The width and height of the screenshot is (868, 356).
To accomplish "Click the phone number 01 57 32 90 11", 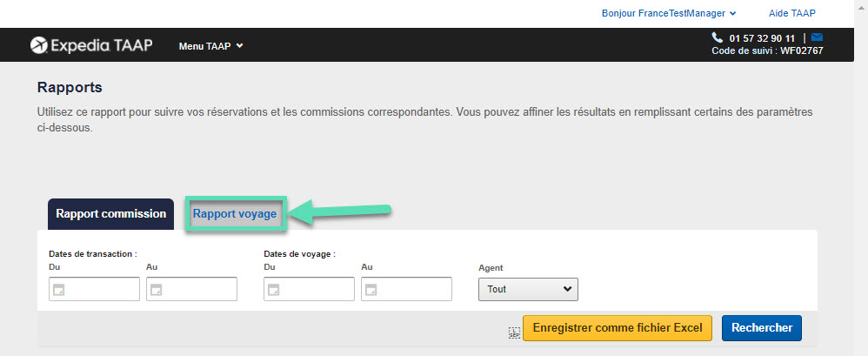I will coord(762,38).
